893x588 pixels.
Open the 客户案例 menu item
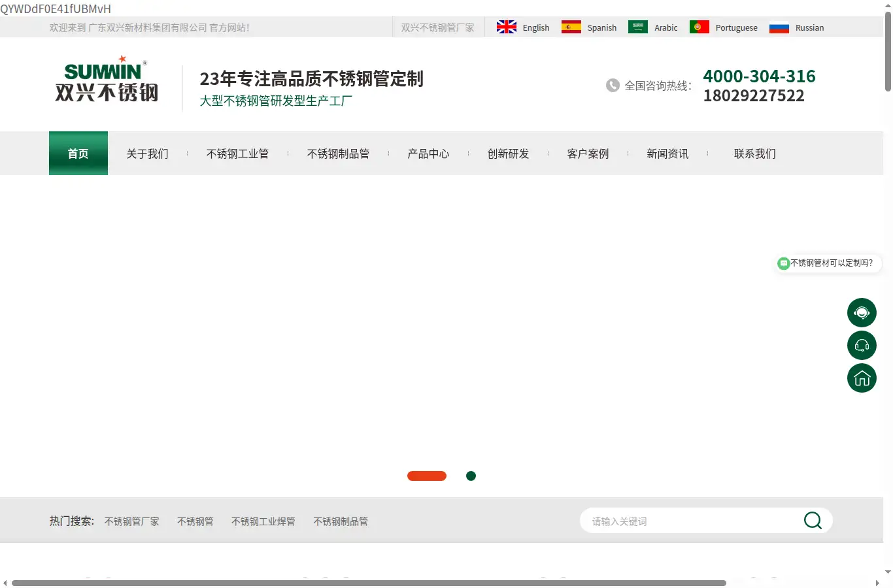(x=588, y=154)
